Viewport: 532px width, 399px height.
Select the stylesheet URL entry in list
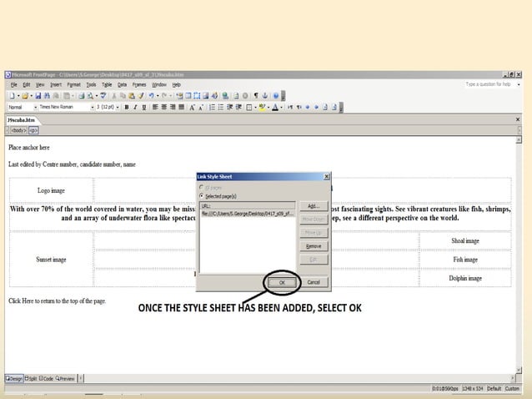click(248, 214)
